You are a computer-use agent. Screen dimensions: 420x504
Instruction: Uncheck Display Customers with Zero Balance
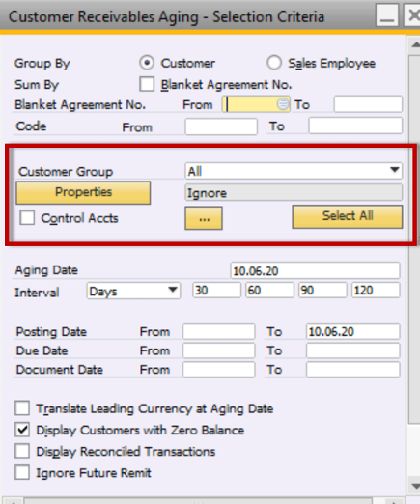pyautogui.click(x=22, y=430)
